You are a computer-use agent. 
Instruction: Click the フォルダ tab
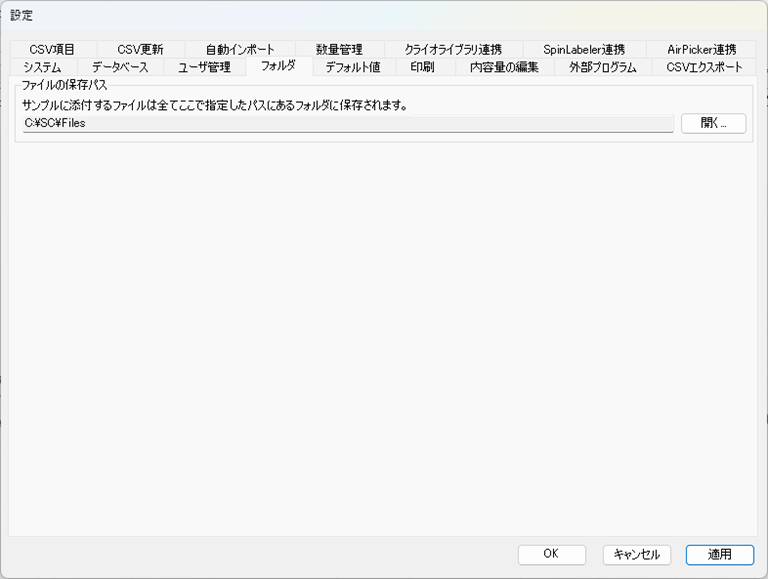(x=278, y=66)
